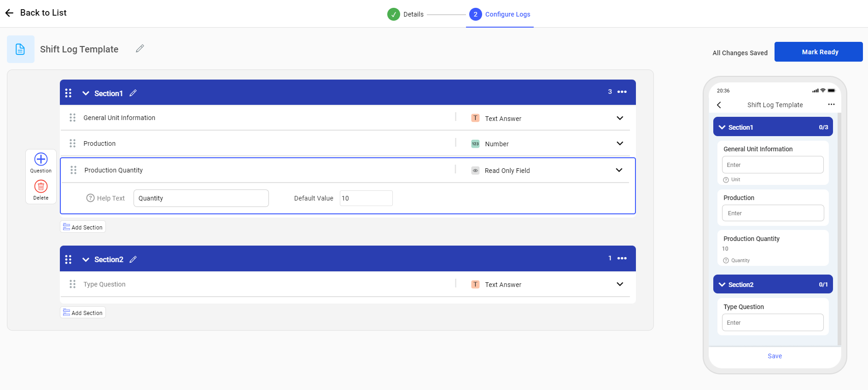This screenshot has height=390, width=868.
Task: Collapse Section1 in the phone preview
Action: (x=722, y=127)
